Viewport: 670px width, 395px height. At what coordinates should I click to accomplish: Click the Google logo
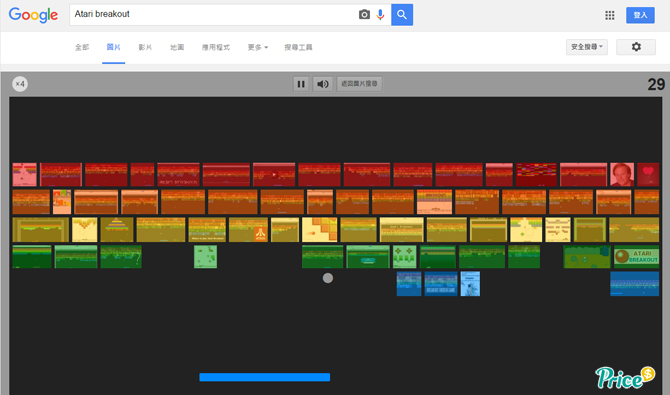coord(33,15)
